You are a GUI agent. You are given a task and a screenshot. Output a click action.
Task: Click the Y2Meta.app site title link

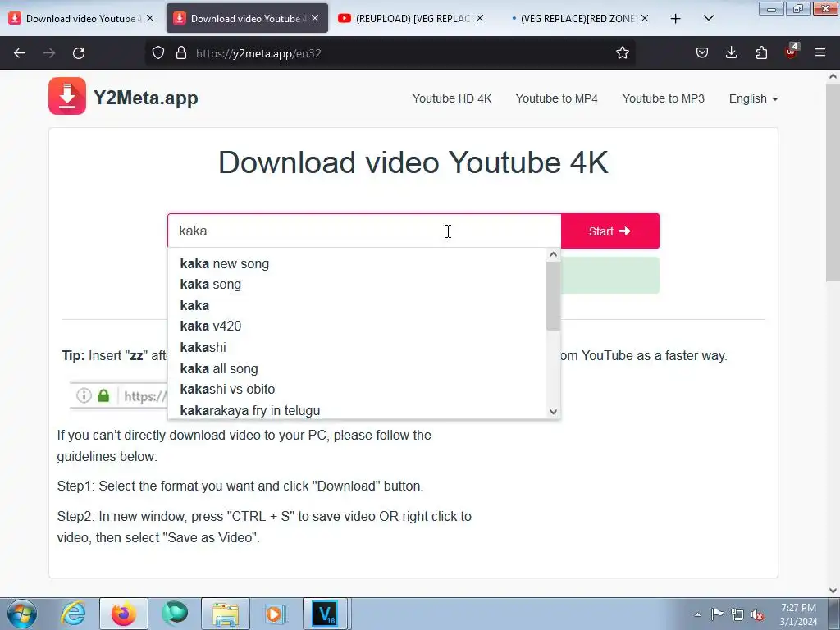click(146, 98)
